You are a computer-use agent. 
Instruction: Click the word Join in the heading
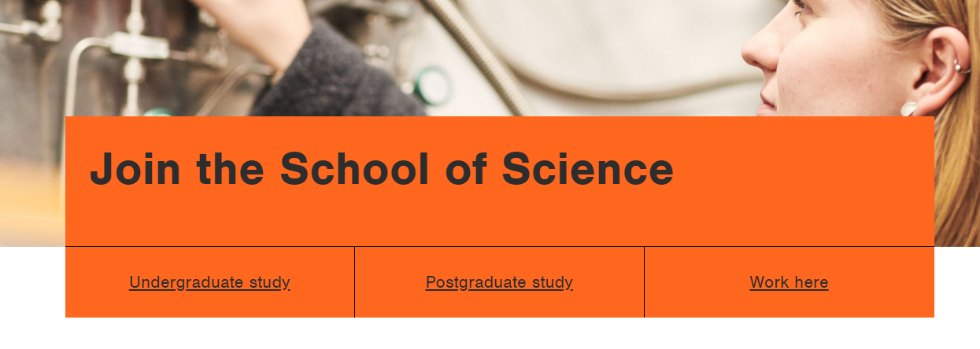(x=136, y=168)
